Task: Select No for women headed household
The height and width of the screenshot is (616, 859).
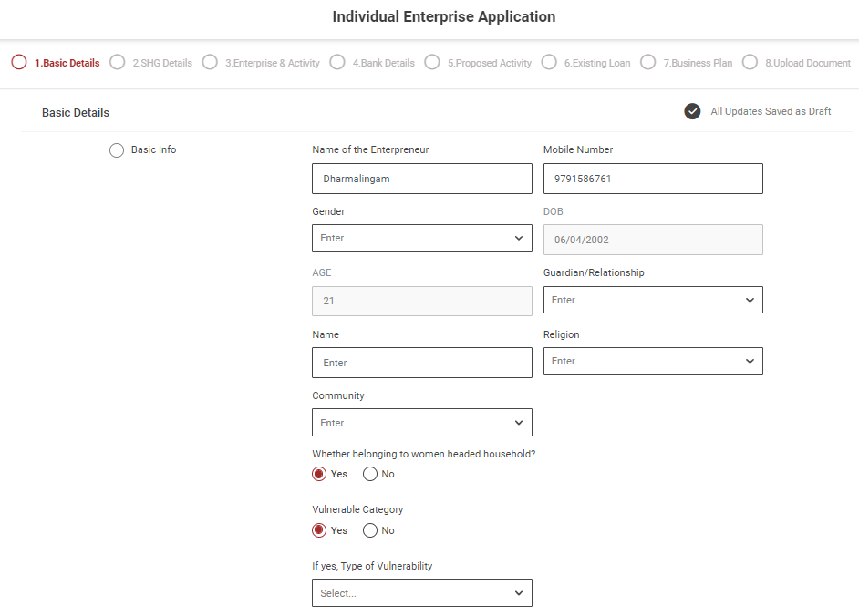Action: point(370,474)
